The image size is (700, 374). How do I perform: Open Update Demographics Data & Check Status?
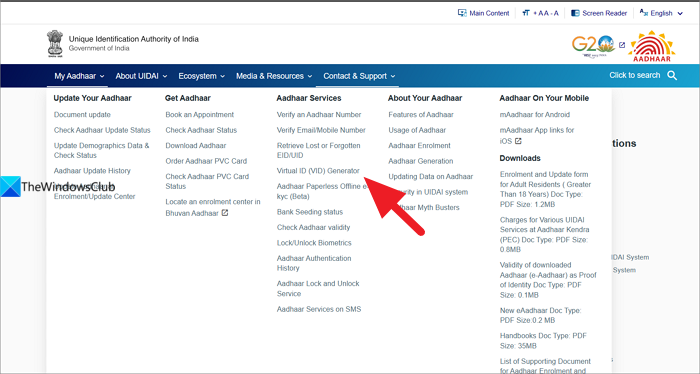[x=101, y=150]
